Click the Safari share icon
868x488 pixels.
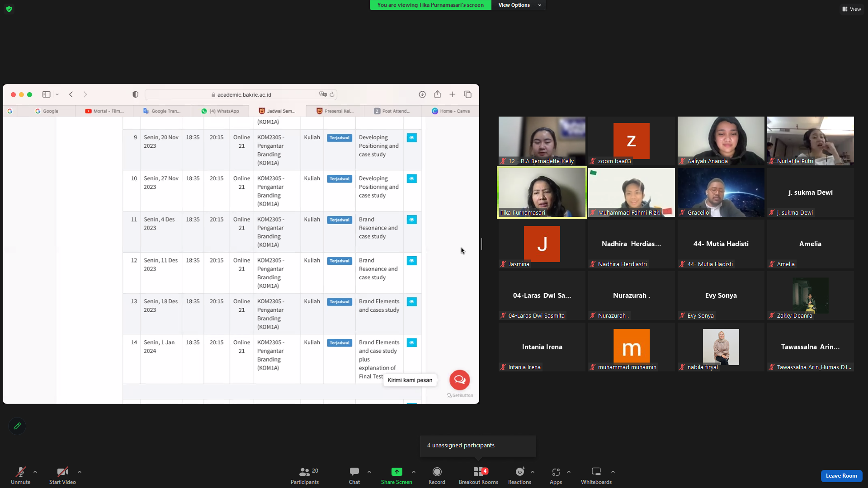click(x=438, y=94)
